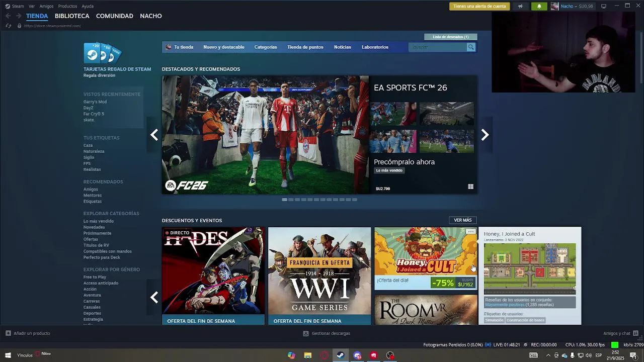Open Lista de deseados (1)
The height and width of the screenshot is (362, 644).
(451, 37)
